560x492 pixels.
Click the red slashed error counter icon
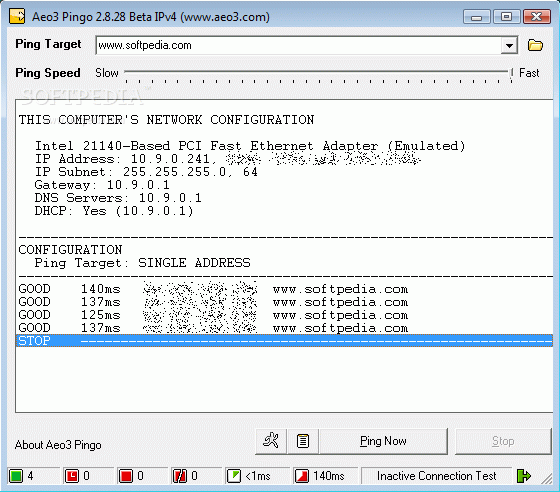180,476
